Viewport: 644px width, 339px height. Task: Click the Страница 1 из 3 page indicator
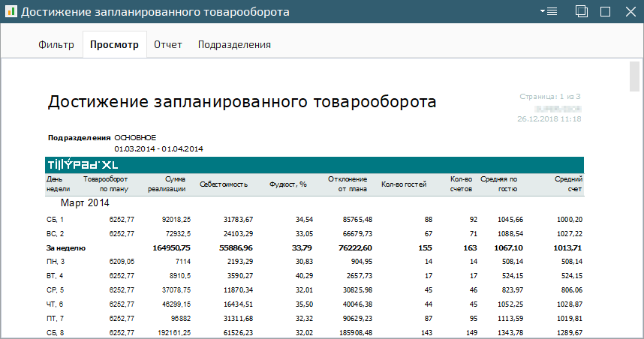(x=549, y=97)
